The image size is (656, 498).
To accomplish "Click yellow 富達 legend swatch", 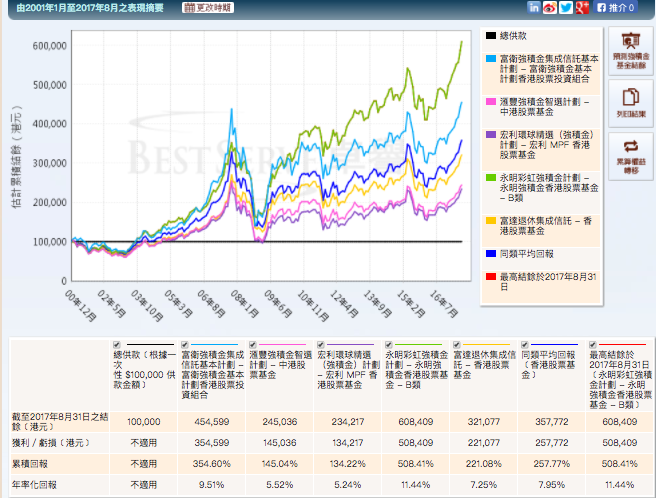I will 491,221.
